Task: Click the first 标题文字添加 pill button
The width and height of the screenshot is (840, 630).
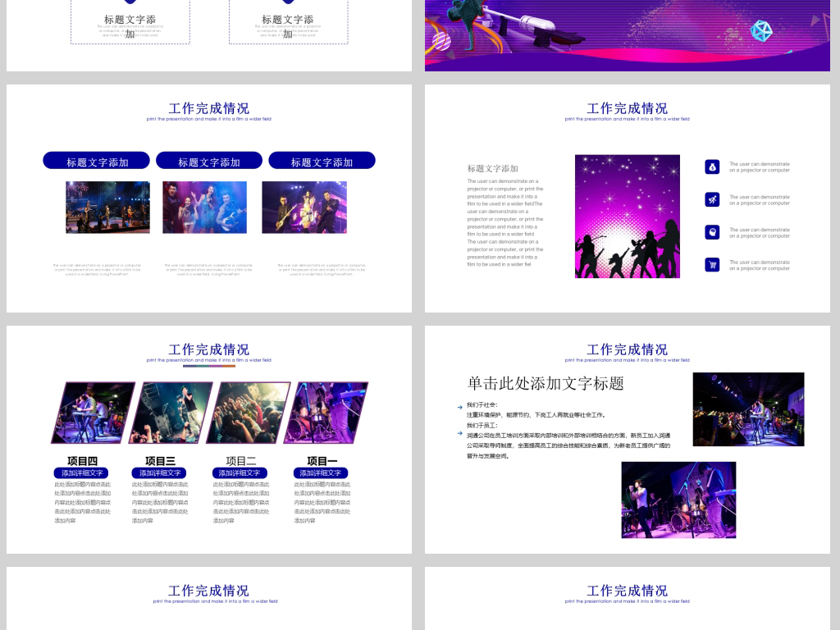Action: [x=95, y=160]
